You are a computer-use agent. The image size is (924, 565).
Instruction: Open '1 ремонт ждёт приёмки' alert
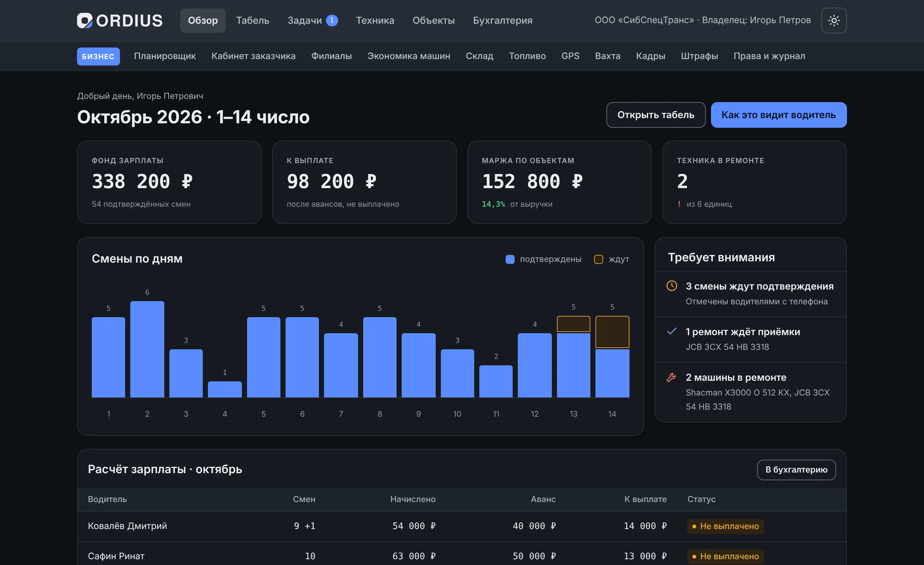coord(750,340)
